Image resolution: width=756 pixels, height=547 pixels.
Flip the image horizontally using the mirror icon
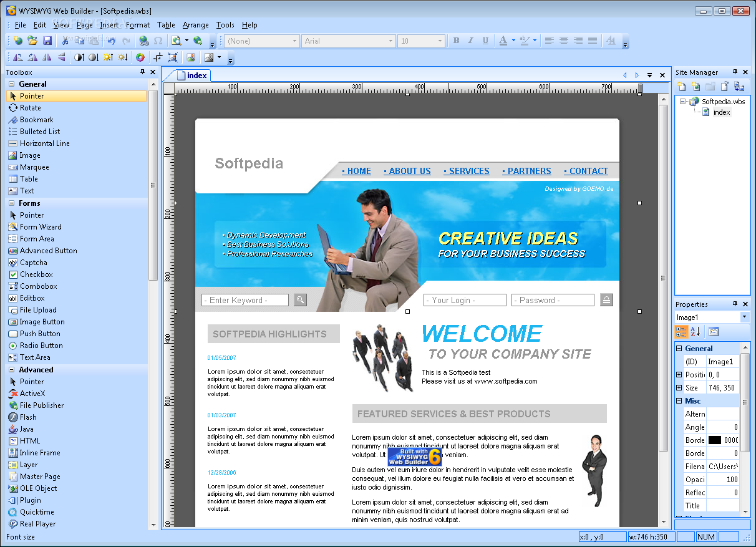click(x=47, y=57)
